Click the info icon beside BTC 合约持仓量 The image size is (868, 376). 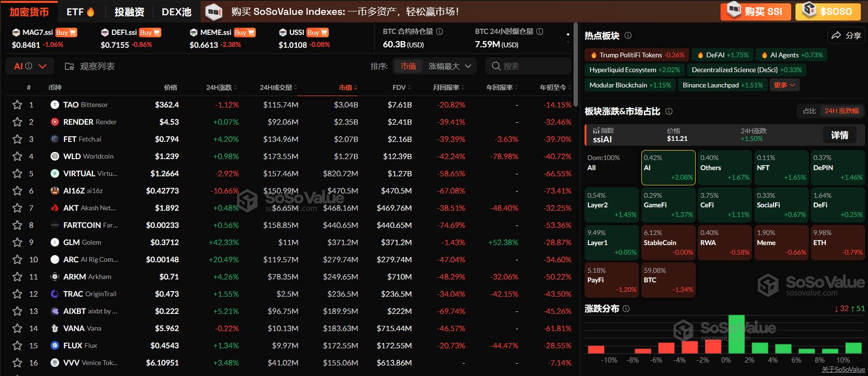pyautogui.click(x=439, y=32)
